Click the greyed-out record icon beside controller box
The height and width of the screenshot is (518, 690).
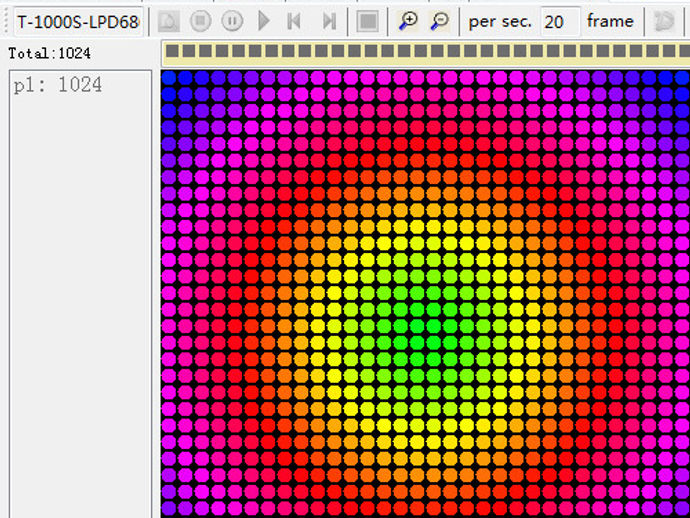(169, 21)
